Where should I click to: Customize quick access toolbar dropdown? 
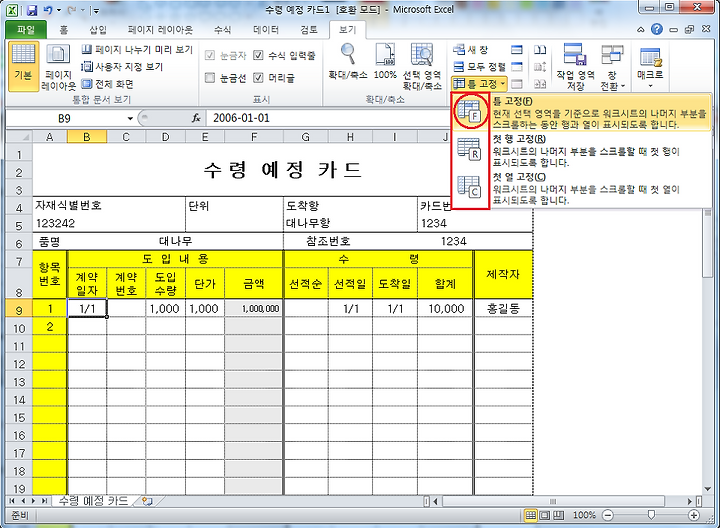coord(95,11)
